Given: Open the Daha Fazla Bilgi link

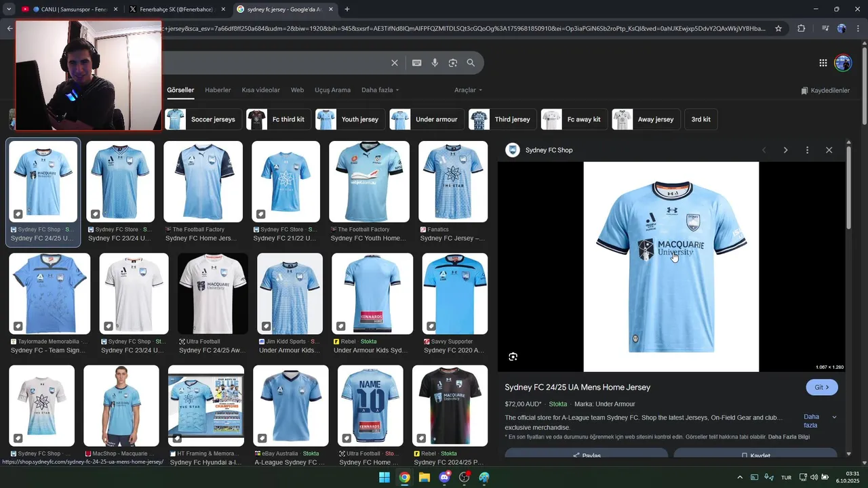Looking at the screenshot, I should [x=789, y=437].
